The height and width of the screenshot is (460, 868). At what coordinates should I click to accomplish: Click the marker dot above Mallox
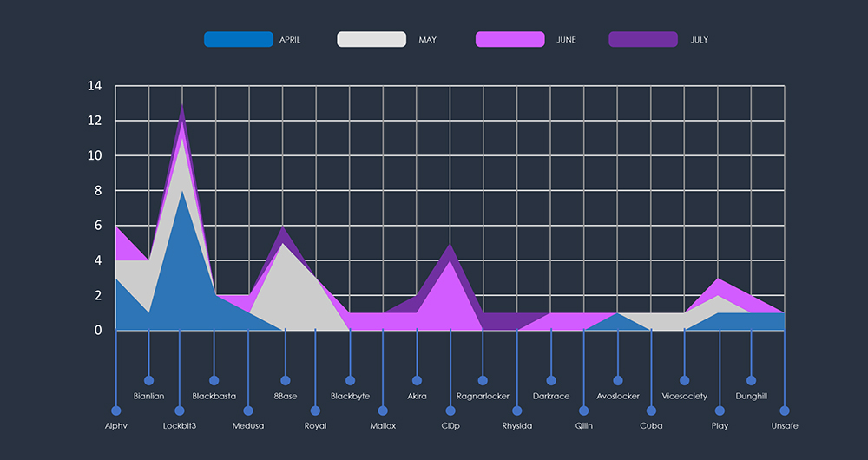[383, 411]
